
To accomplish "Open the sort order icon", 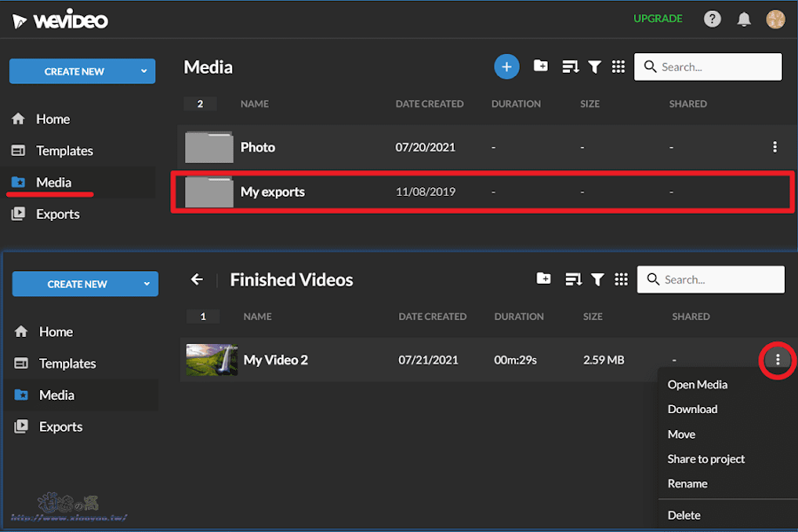I will [570, 66].
